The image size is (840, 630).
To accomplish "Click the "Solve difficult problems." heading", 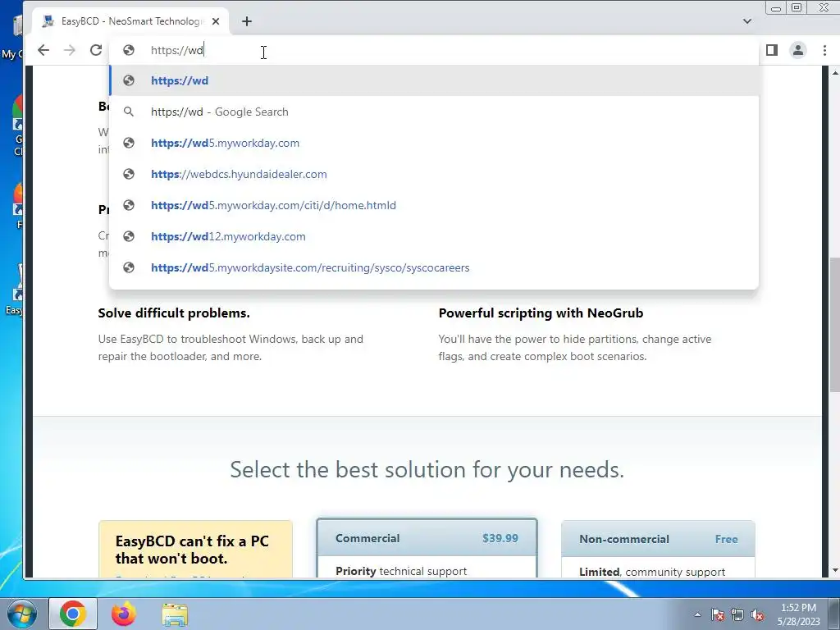I will pos(174,313).
